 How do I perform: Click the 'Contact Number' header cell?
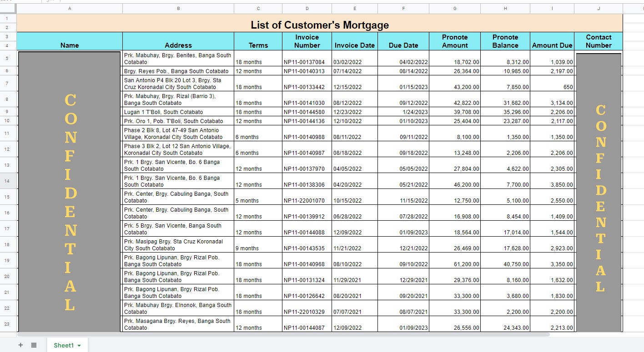click(599, 41)
